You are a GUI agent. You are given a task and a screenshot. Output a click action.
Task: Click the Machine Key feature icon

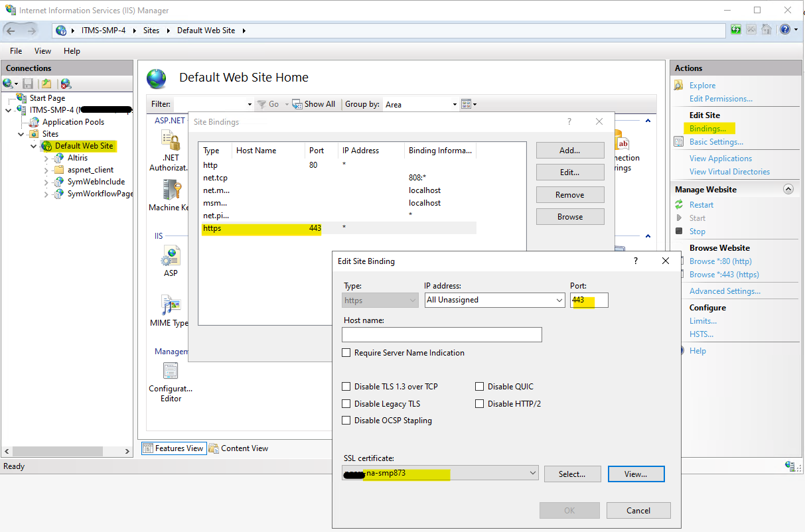tap(171, 190)
